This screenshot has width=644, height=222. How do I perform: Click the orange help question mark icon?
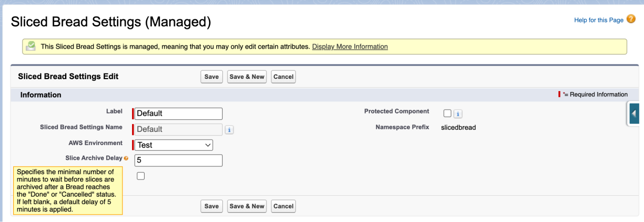(x=631, y=19)
